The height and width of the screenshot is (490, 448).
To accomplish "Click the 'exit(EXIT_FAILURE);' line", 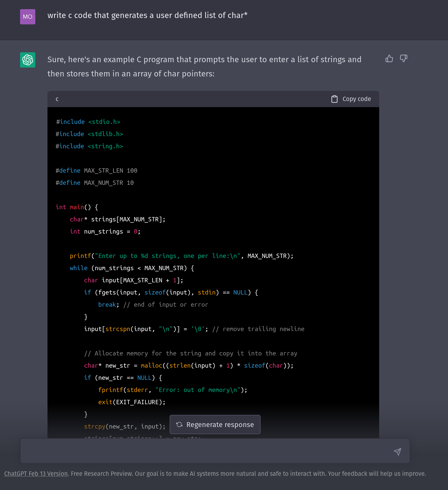I will pos(132,402).
